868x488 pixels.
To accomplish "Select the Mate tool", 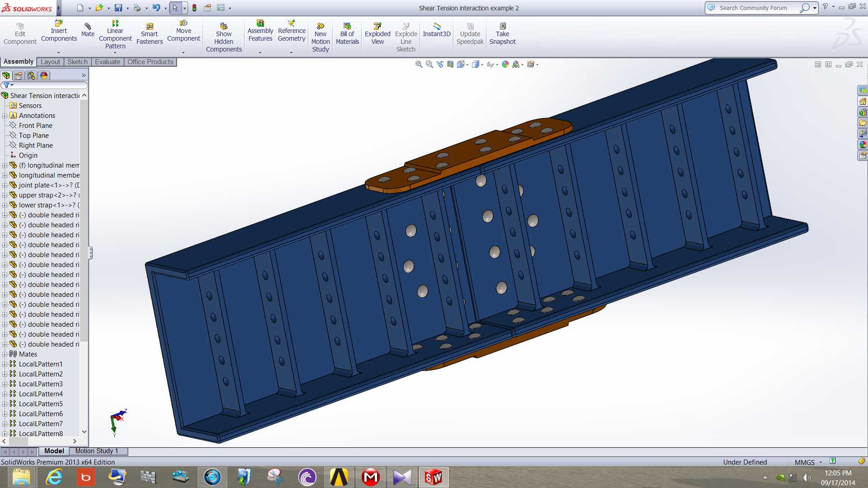I will [x=88, y=30].
